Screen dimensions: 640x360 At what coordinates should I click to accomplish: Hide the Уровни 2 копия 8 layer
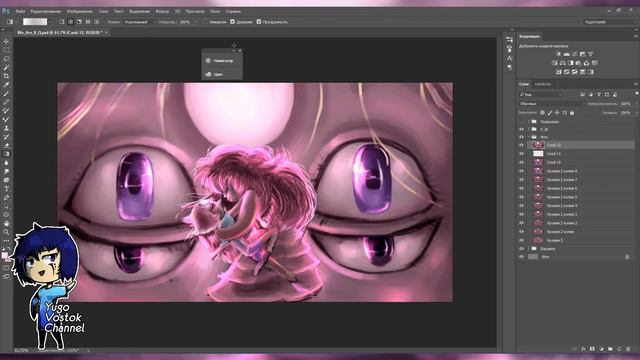point(521,171)
